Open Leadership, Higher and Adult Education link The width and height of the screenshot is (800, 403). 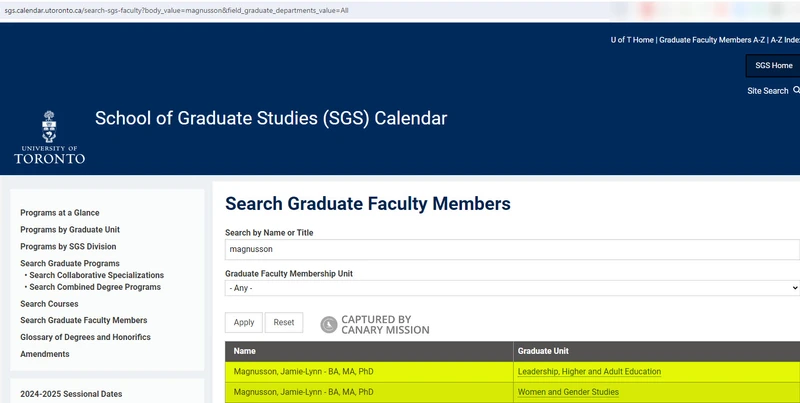tap(589, 372)
